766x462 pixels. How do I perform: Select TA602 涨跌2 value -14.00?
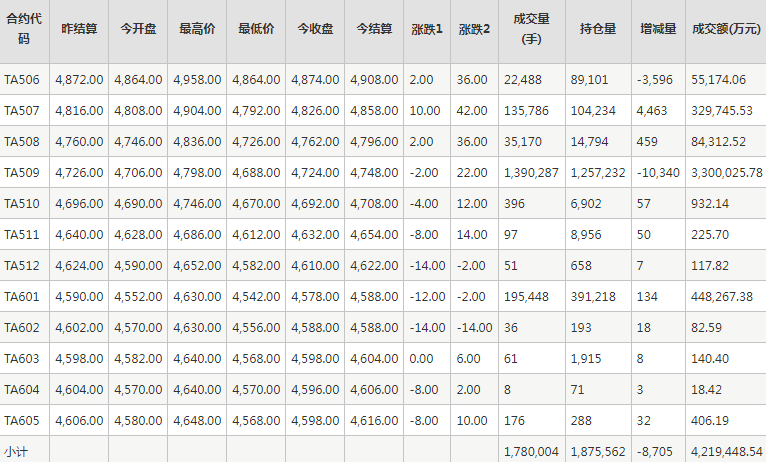[x=474, y=328]
